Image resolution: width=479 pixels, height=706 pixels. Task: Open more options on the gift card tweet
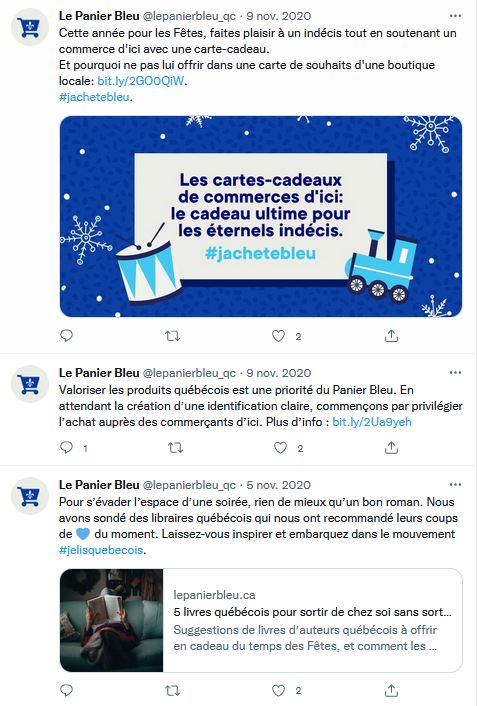click(456, 16)
